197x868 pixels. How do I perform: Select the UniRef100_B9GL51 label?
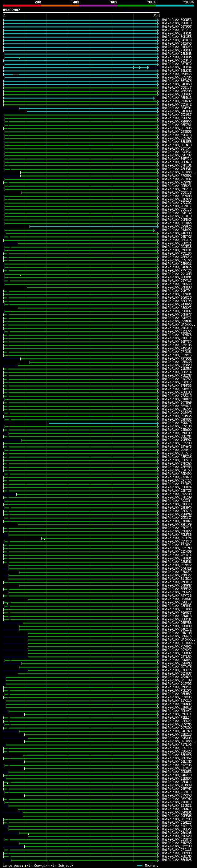(x=176, y=118)
